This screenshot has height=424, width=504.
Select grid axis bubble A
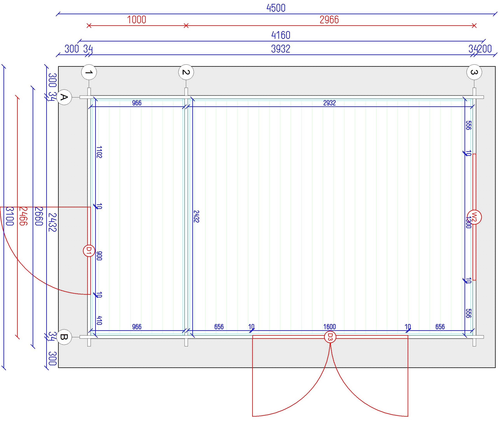click(x=64, y=97)
